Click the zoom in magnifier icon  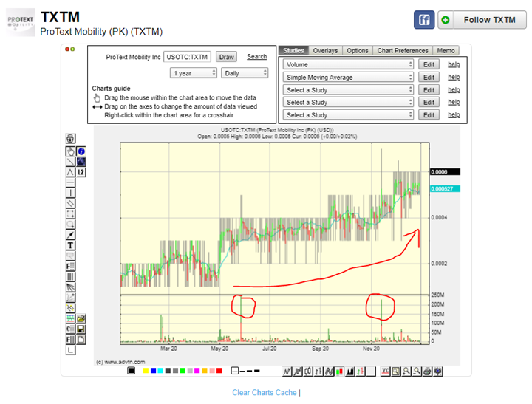[x=406, y=372]
